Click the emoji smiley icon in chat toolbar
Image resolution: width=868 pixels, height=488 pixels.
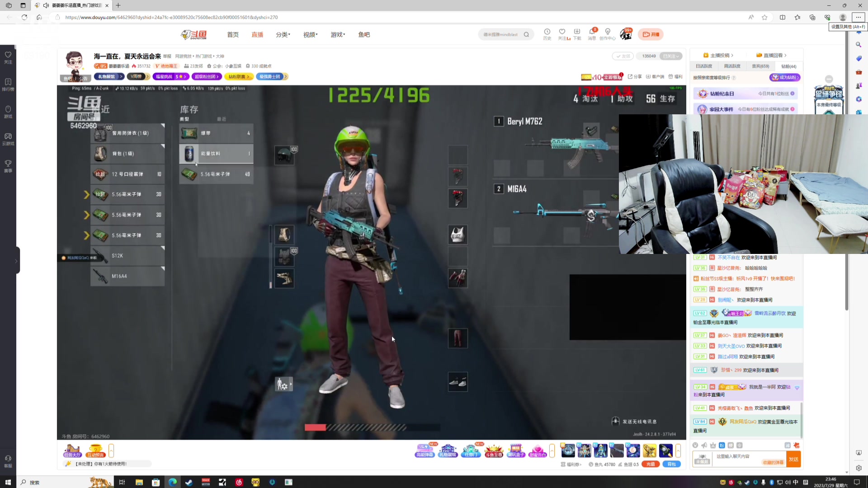tap(695, 445)
